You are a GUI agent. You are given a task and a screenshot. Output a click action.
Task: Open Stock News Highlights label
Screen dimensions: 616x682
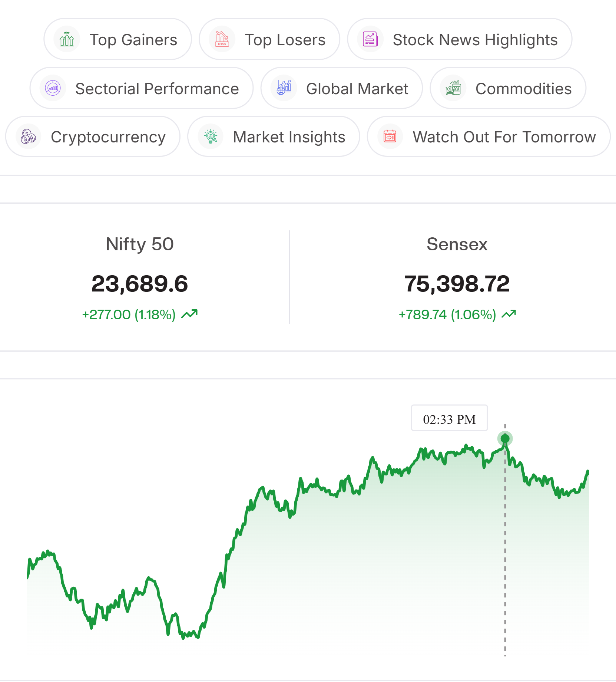coord(475,40)
